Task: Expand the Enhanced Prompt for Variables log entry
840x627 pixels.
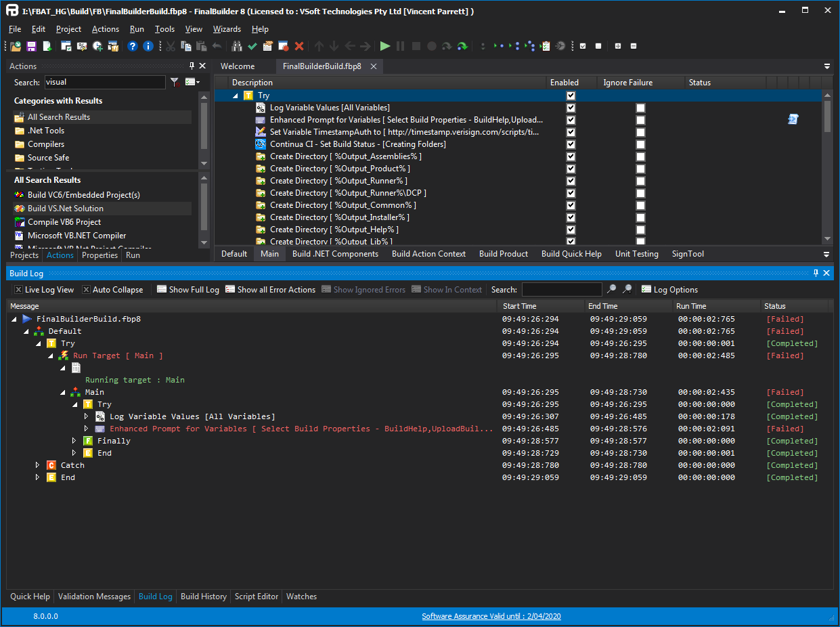Action: point(87,429)
